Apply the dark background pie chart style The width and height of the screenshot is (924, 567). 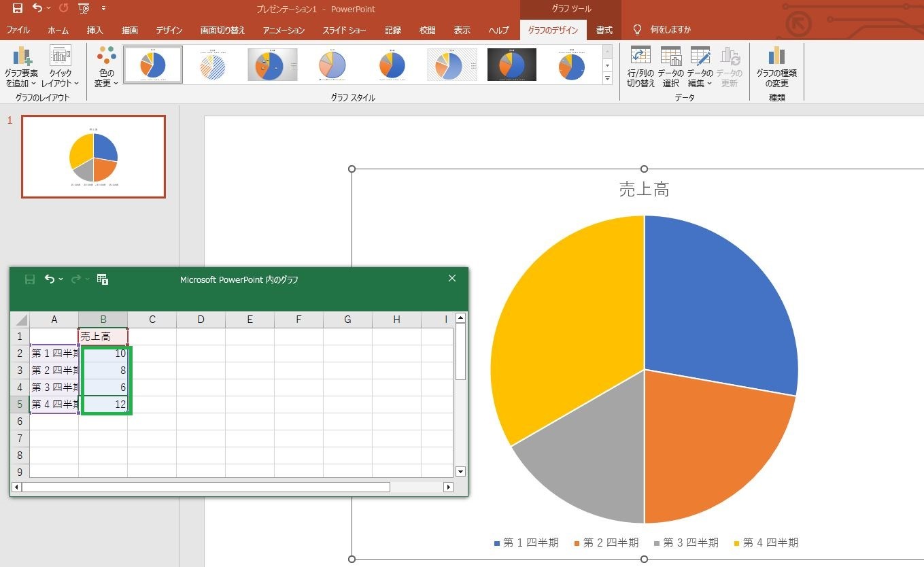[512, 65]
